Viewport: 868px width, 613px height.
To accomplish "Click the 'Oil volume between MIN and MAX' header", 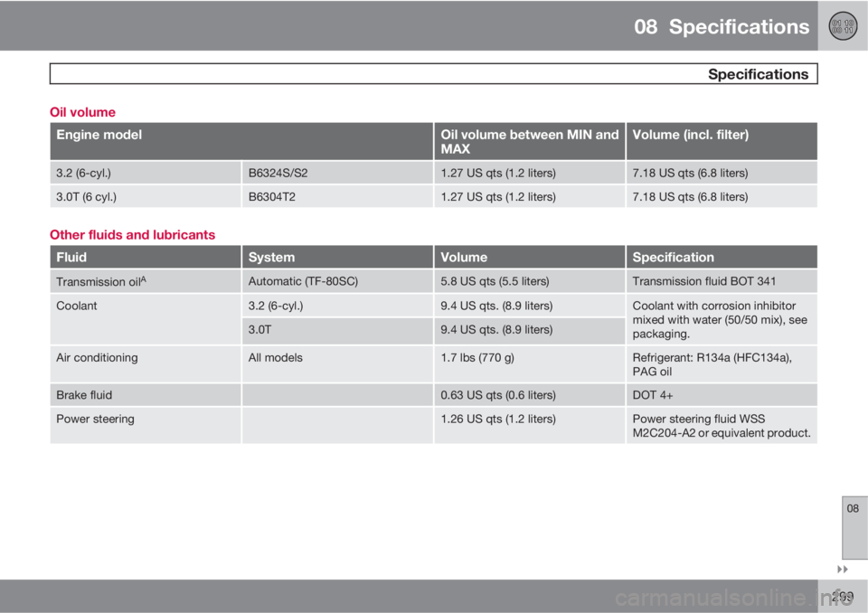I will point(530,141).
